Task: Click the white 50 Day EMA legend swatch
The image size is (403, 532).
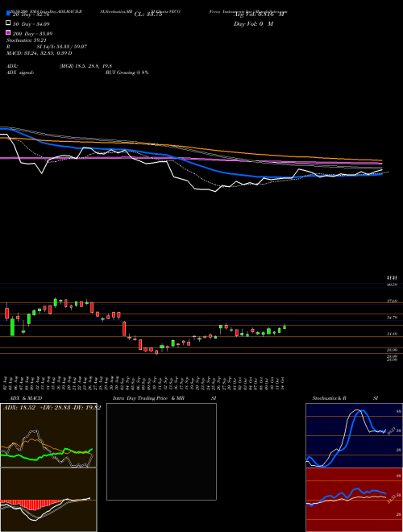Action: [x=8, y=23]
